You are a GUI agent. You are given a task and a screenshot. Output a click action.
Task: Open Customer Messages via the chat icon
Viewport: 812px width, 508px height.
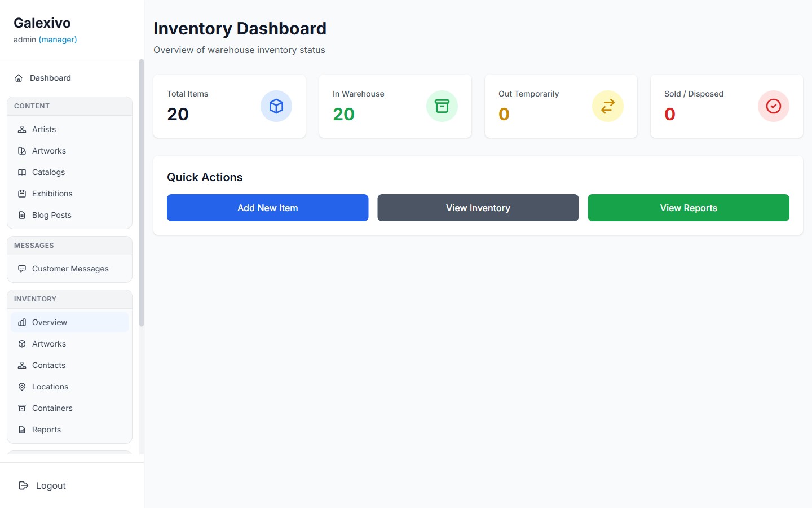[22, 269]
